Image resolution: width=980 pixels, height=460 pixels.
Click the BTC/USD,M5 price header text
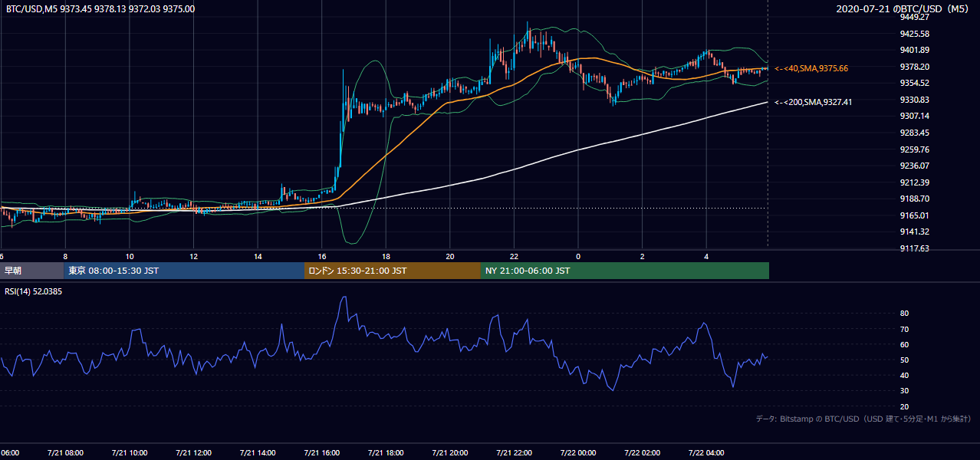click(100, 9)
